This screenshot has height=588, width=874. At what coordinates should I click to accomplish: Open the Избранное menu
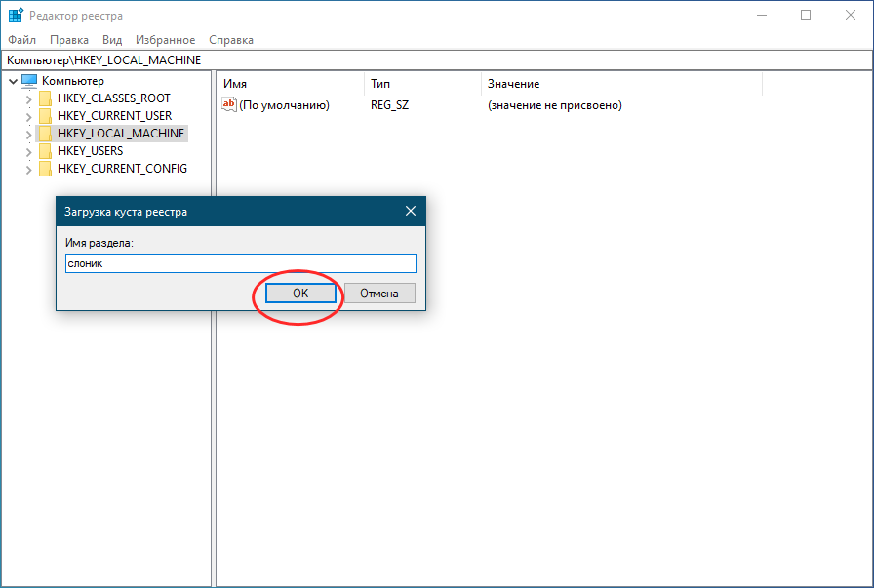163,40
